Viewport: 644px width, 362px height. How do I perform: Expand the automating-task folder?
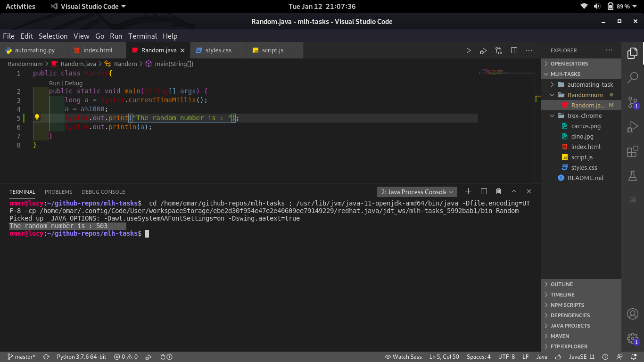590,84
